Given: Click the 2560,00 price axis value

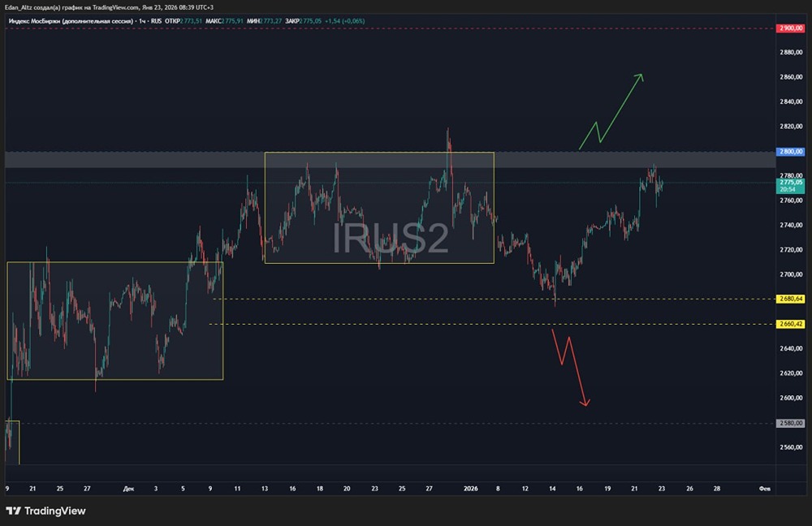Looking at the screenshot, I should coord(791,447).
